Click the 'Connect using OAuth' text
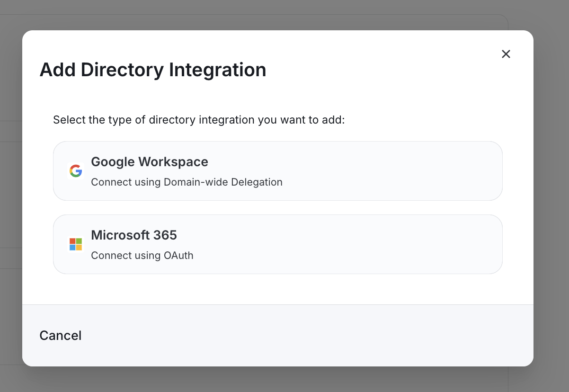 142,255
